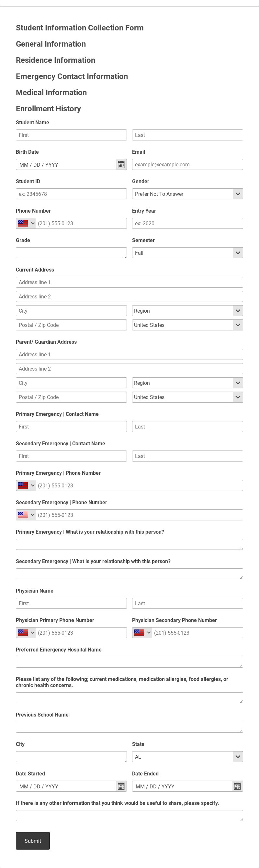Click Physician Secondary Phone Number input
The image size is (259, 868).
pos(197,633)
